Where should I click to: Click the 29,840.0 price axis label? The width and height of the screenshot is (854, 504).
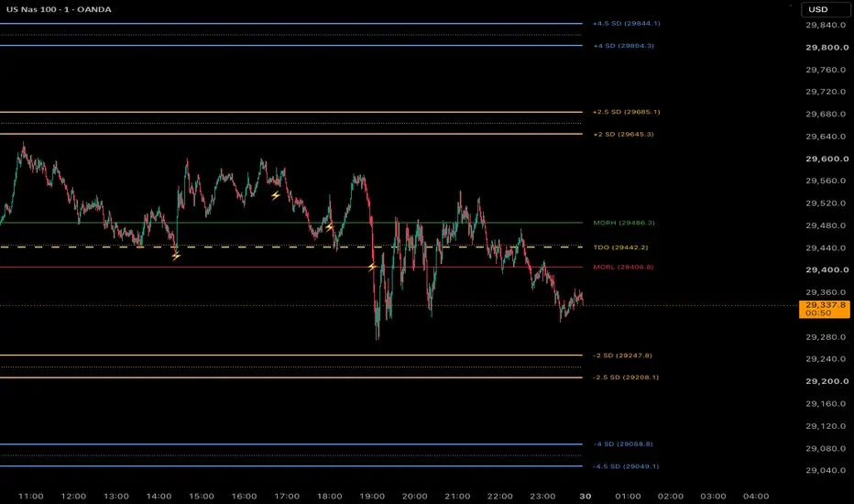pyautogui.click(x=827, y=25)
